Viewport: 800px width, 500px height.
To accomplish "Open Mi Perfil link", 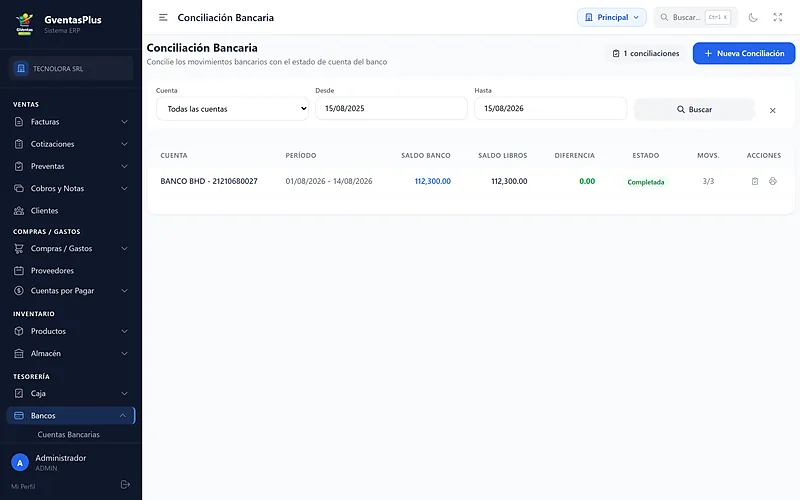I will 23,486.
